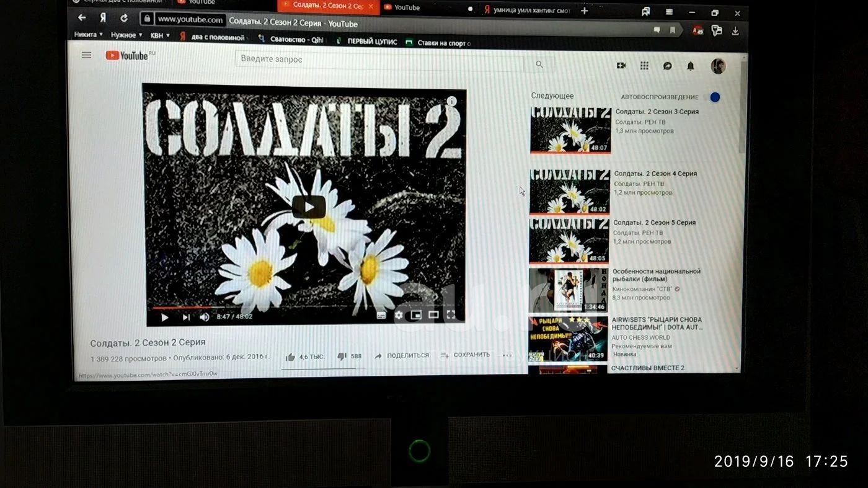Visit the Кинокомпания СТВ channel
The width and height of the screenshot is (868, 488).
(x=643, y=289)
